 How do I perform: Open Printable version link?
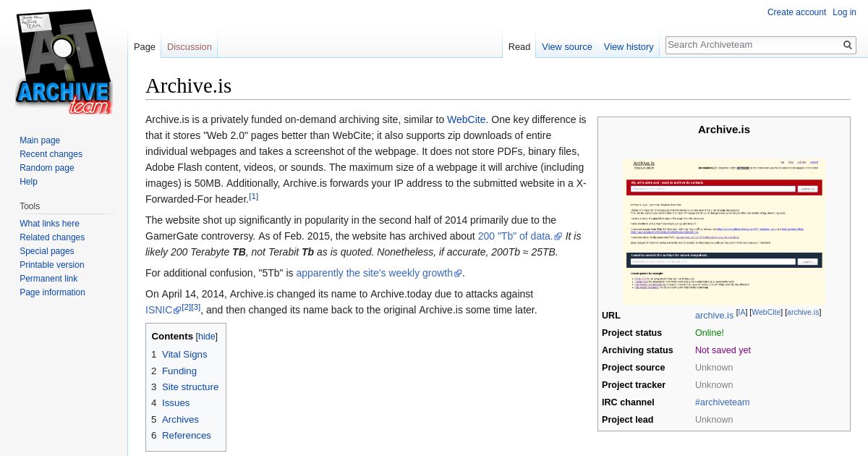[52, 265]
